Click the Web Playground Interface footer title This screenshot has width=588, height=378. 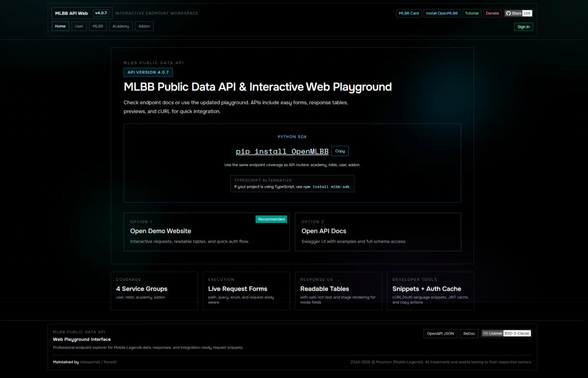pos(82,339)
